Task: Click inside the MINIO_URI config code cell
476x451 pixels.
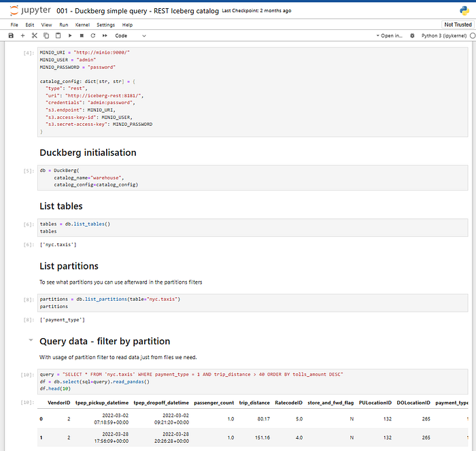Action: [x=252, y=92]
